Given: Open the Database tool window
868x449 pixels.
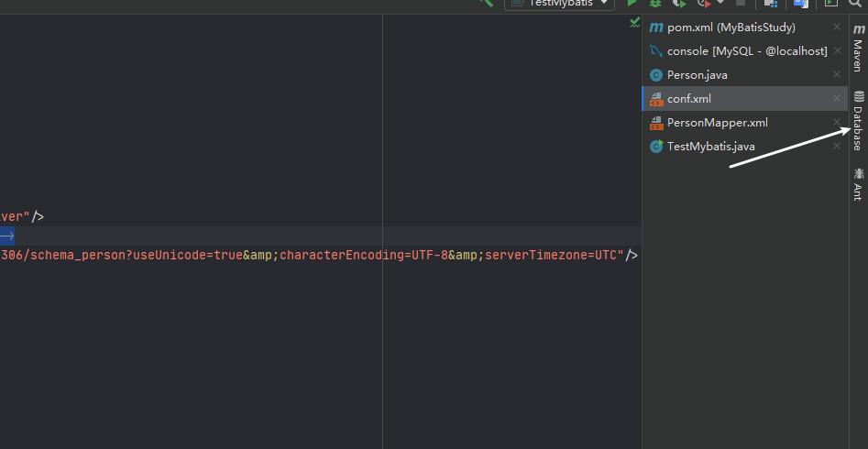Looking at the screenshot, I should pyautogui.click(x=858, y=121).
